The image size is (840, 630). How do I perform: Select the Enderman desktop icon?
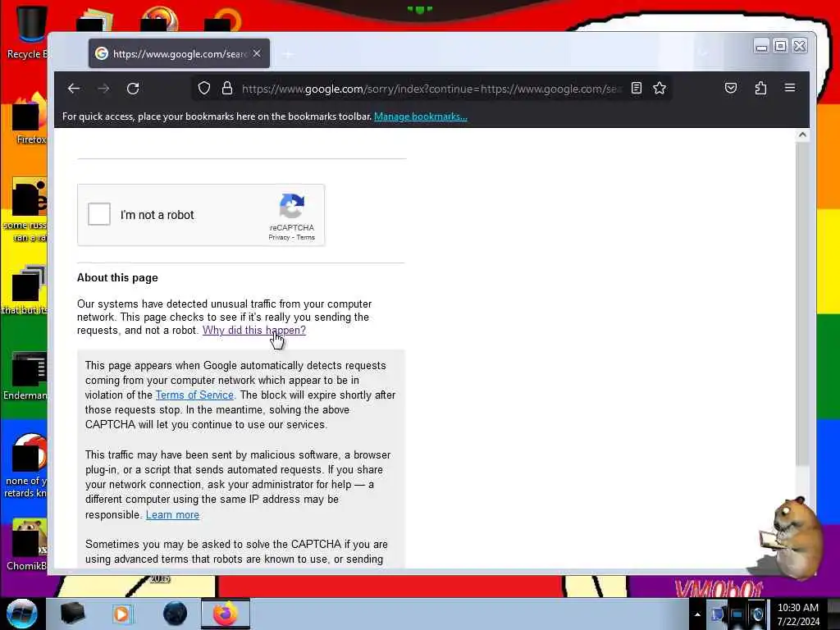point(25,376)
